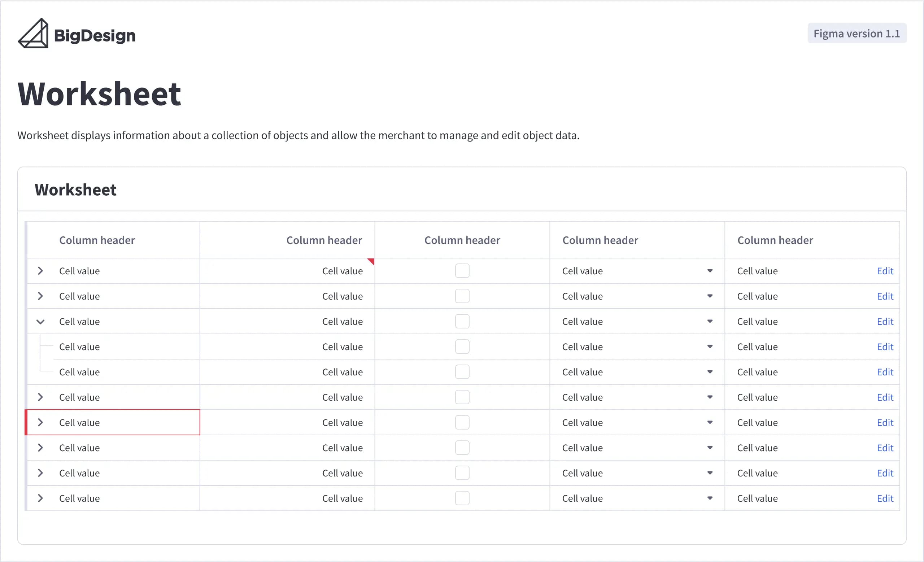Open the dropdown caret in the red-highlighted row
924x562 pixels.
pyautogui.click(x=710, y=422)
